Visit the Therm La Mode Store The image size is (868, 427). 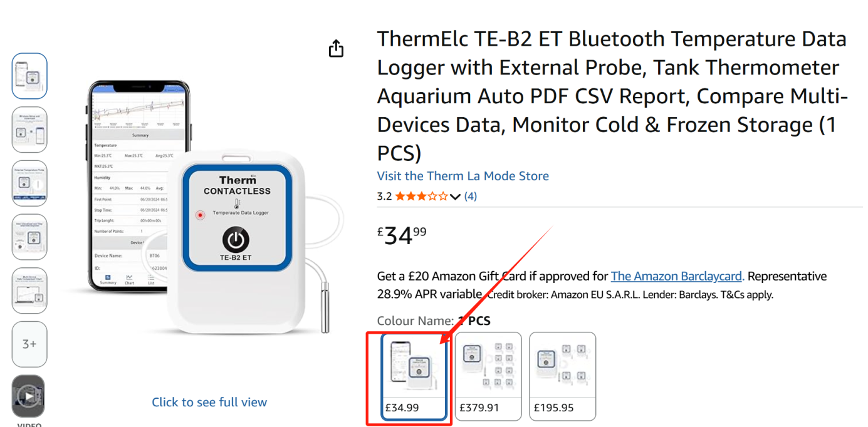(463, 176)
